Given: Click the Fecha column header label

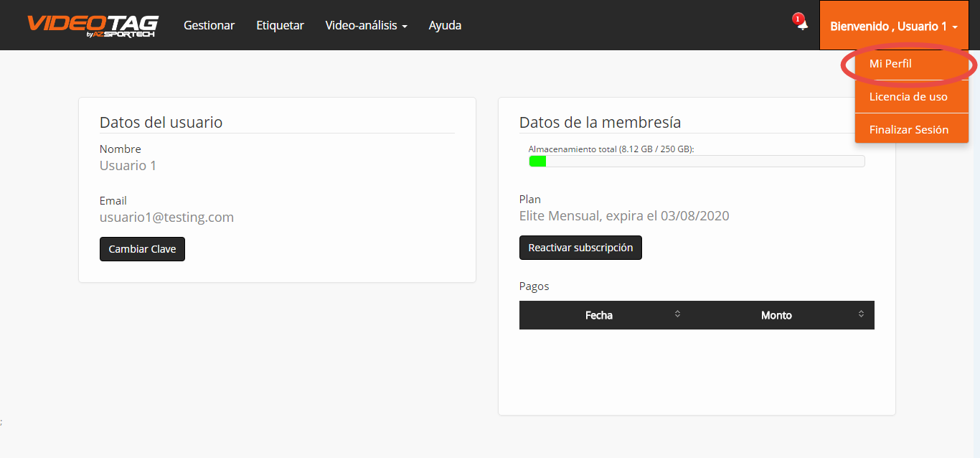Looking at the screenshot, I should click(x=598, y=315).
